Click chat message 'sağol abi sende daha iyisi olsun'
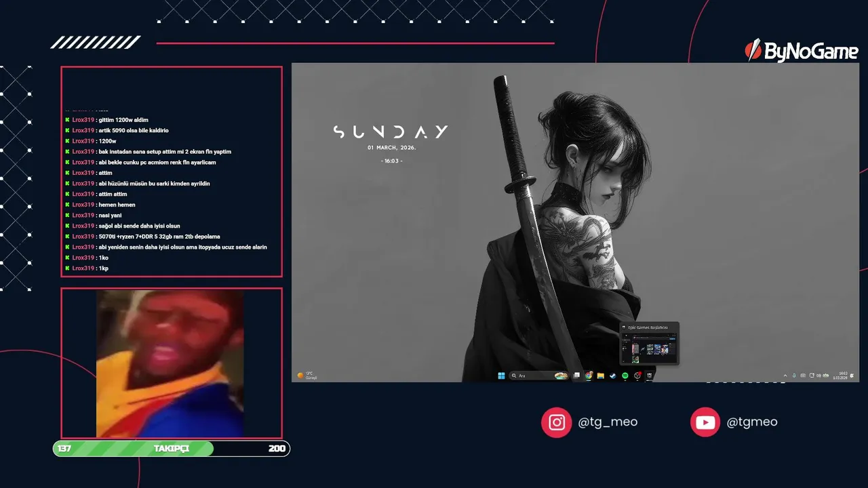Viewport: 868px width, 488px height. (139, 226)
